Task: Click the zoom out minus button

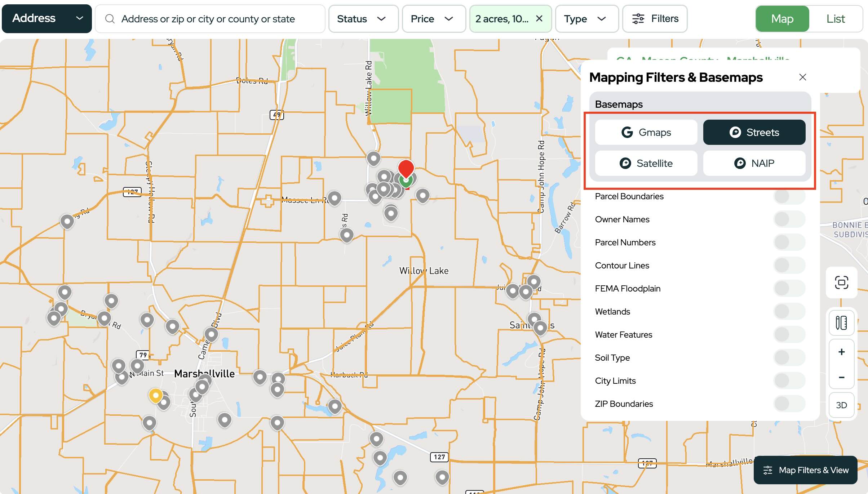Action: tap(841, 377)
